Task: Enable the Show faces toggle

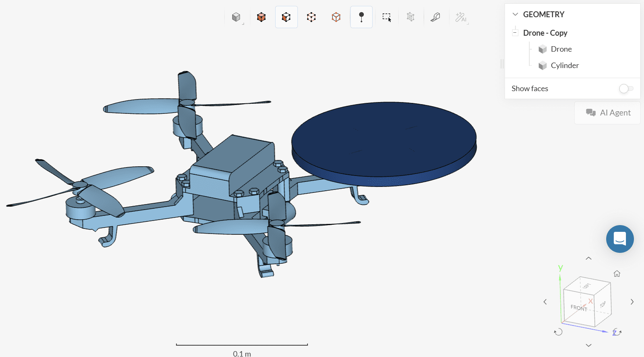Action: 626,89
